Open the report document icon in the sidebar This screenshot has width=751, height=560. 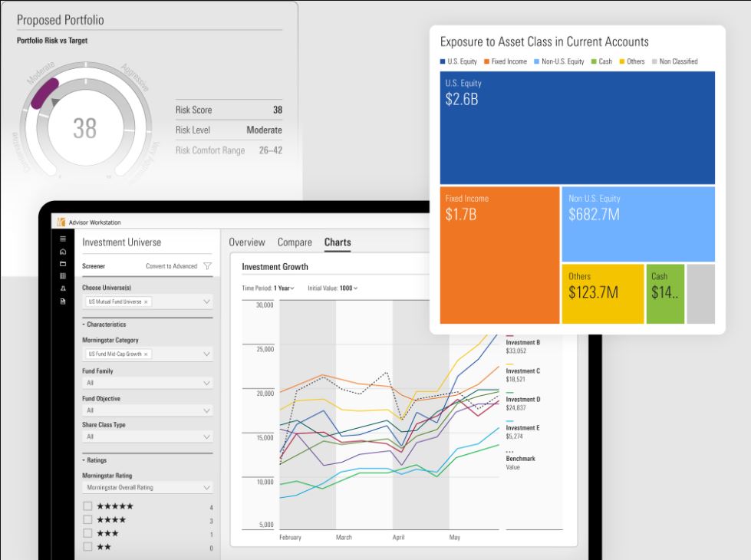pos(62,301)
